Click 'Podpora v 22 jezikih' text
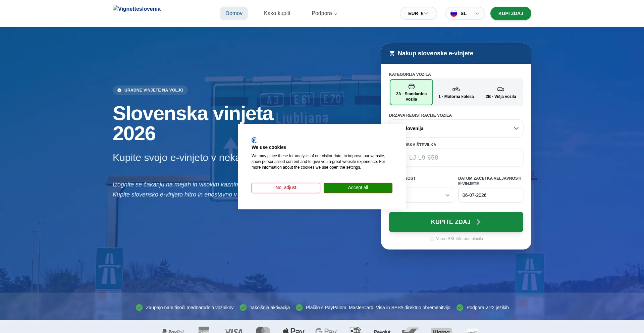The image size is (644, 333). click(x=488, y=308)
